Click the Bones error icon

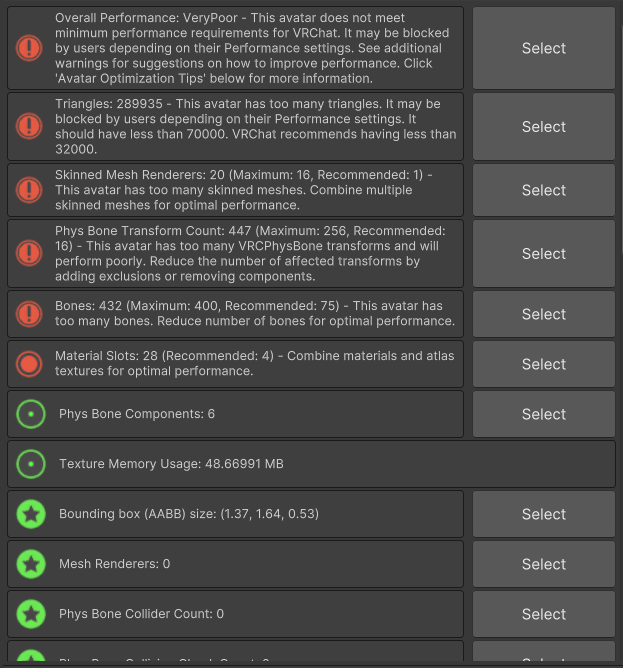[30, 314]
